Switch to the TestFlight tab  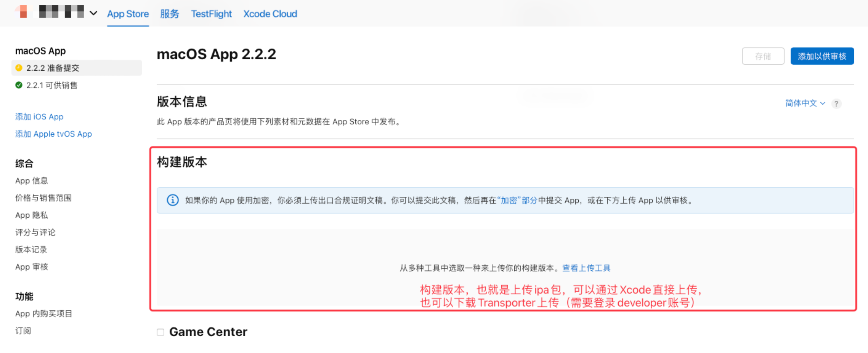click(x=211, y=14)
